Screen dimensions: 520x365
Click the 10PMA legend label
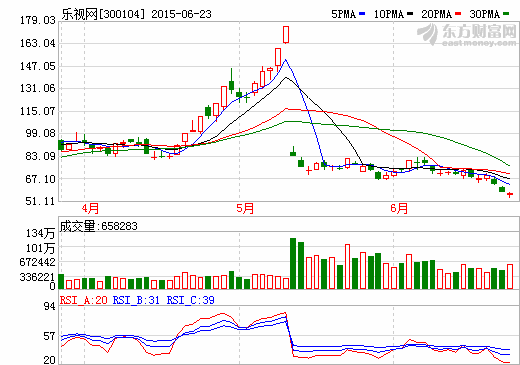388,14
